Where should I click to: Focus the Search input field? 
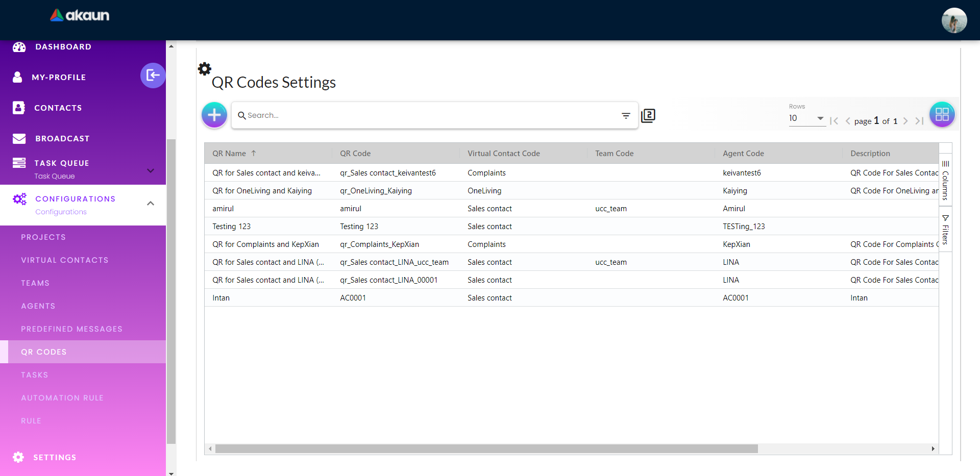tap(429, 116)
